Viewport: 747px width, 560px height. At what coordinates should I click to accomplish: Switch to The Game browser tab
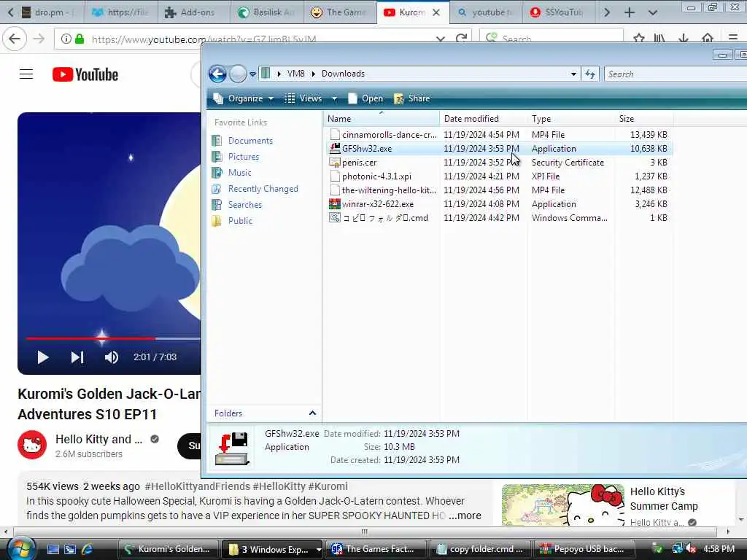pos(339,12)
